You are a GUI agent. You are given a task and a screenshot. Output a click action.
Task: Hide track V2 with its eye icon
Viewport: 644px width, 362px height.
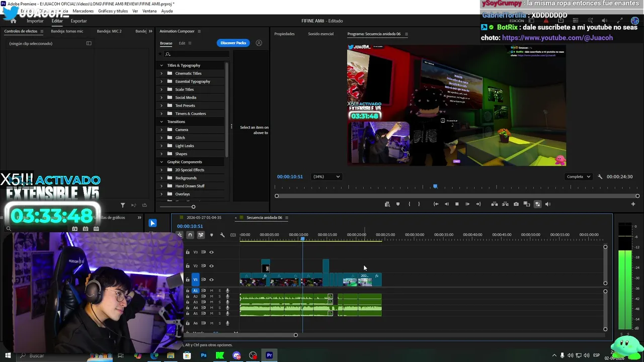[211, 266]
